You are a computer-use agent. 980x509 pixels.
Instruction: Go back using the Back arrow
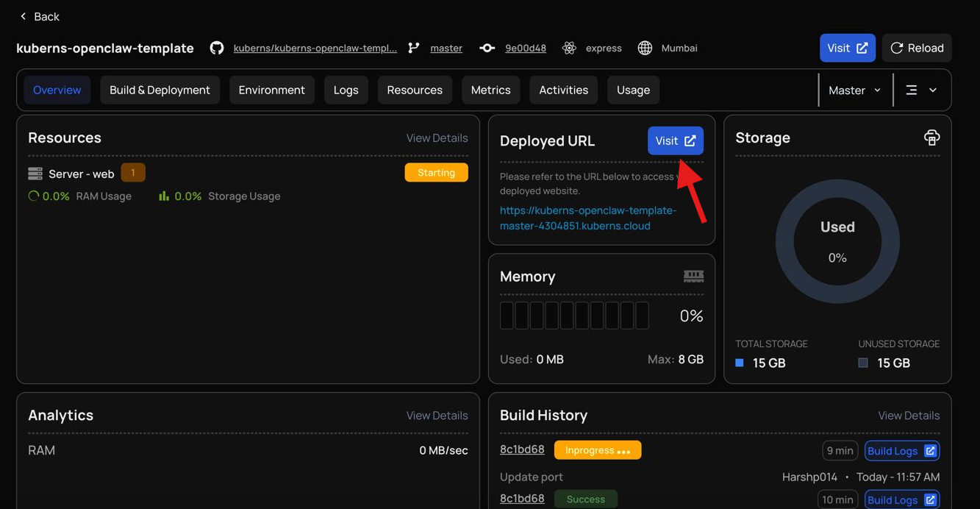40,16
